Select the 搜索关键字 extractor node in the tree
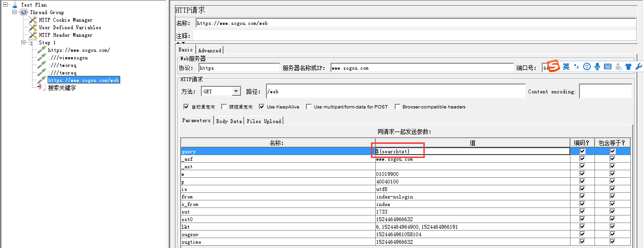This screenshot has width=644, height=248. point(62,88)
